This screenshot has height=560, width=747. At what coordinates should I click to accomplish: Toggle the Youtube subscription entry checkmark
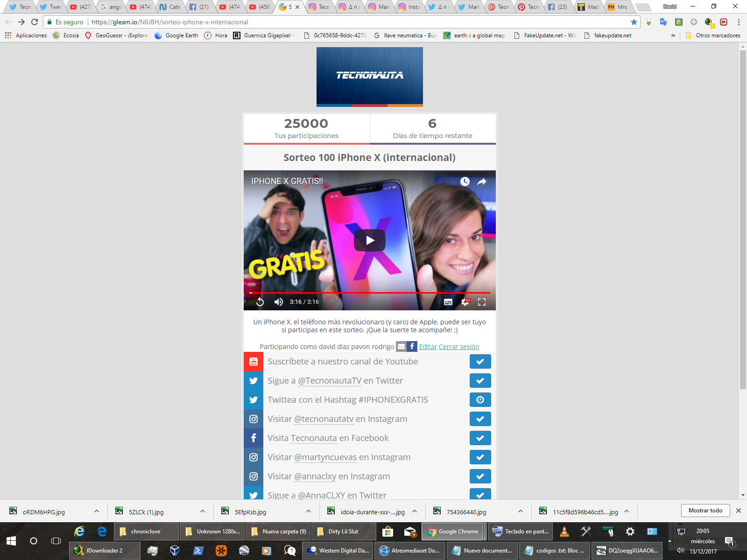(x=480, y=362)
